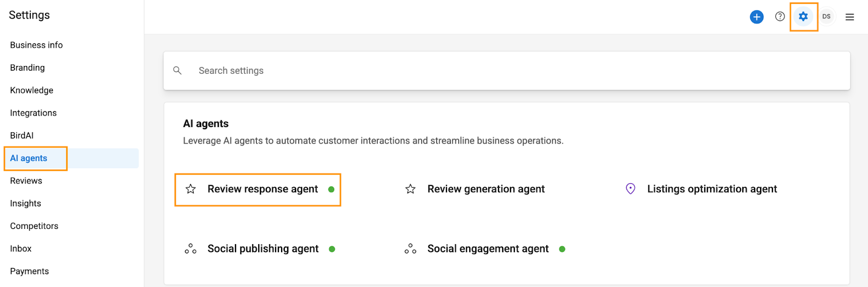Click the green status dot of Review response agent

click(x=331, y=189)
